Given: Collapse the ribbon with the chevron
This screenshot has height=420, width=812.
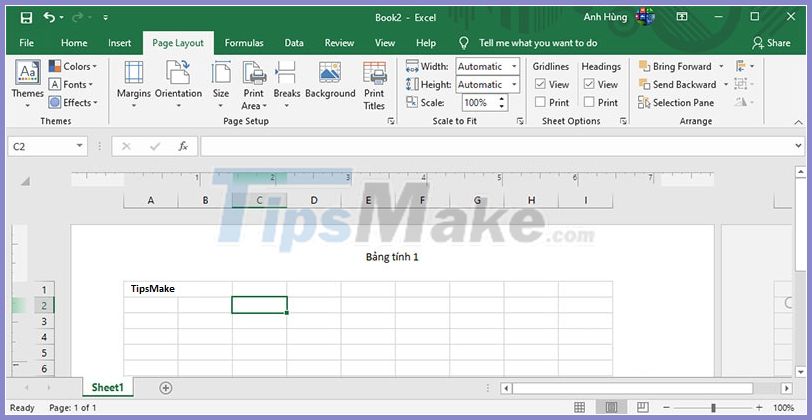Looking at the screenshot, I should click(798, 122).
